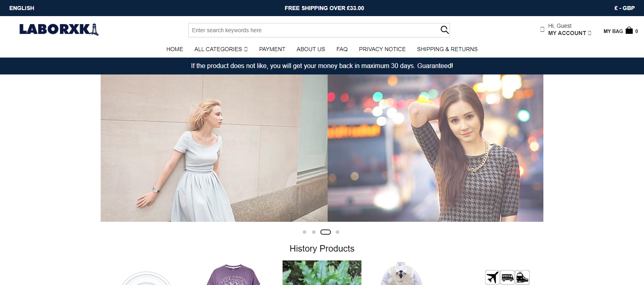
Task: Open the PRIVACY NOTICE page
Action: [x=382, y=49]
